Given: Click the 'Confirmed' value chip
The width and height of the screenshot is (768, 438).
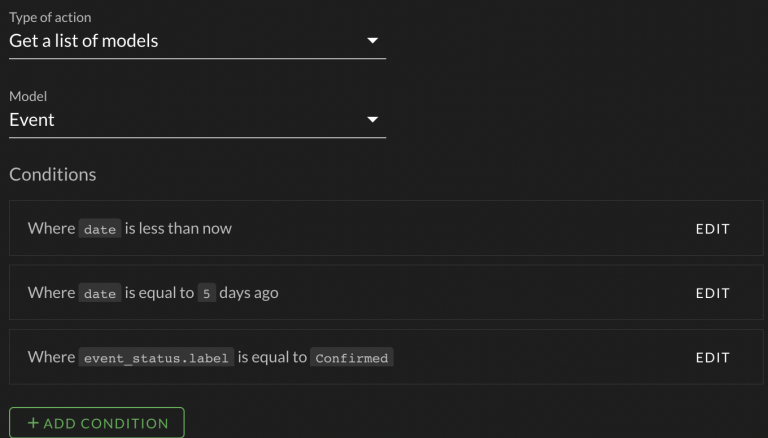Looking at the screenshot, I should click(352, 357).
